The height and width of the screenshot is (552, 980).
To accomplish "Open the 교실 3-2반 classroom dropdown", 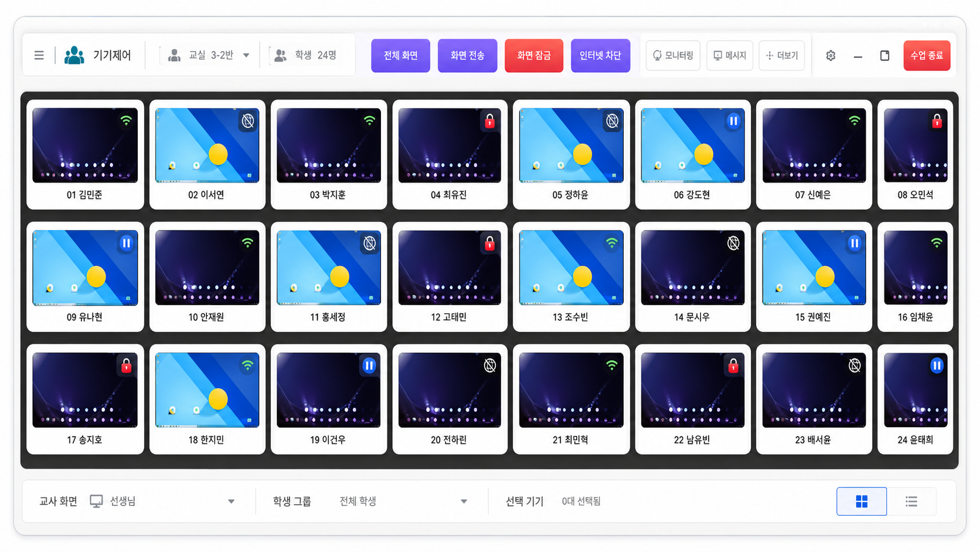I will coord(208,55).
